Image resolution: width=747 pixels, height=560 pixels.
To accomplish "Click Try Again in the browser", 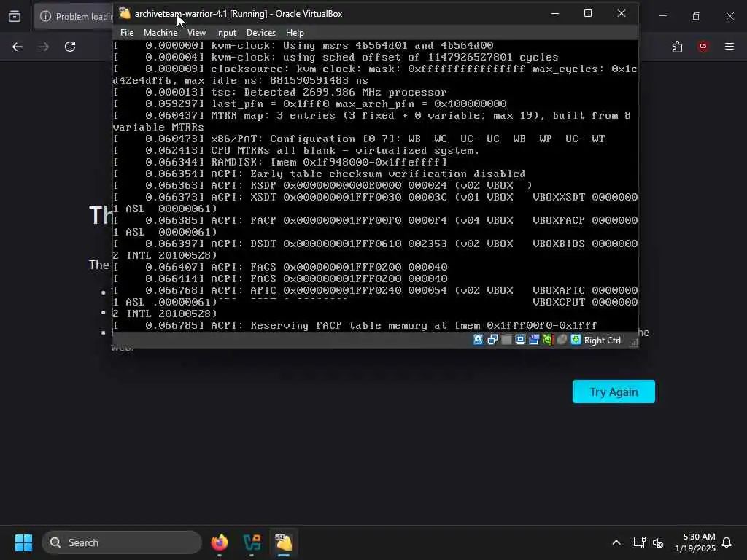I will tap(614, 392).
